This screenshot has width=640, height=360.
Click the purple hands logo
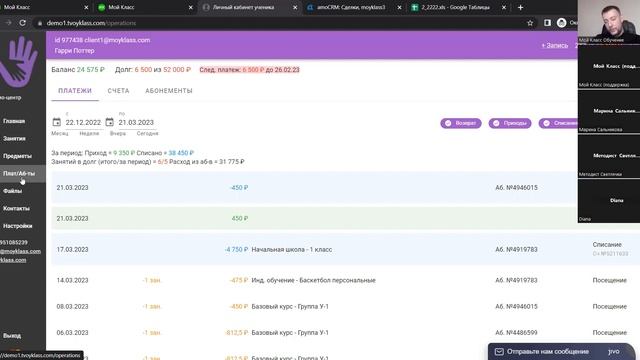(20, 61)
